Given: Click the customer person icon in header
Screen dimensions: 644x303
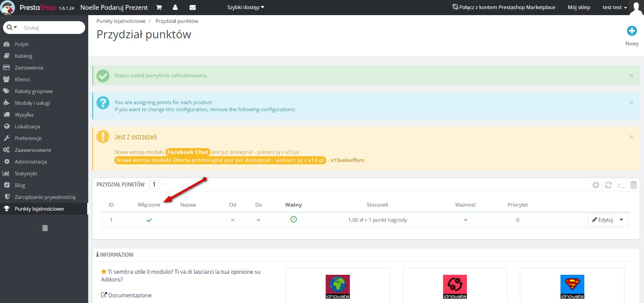Looking at the screenshot, I should 175,7.
